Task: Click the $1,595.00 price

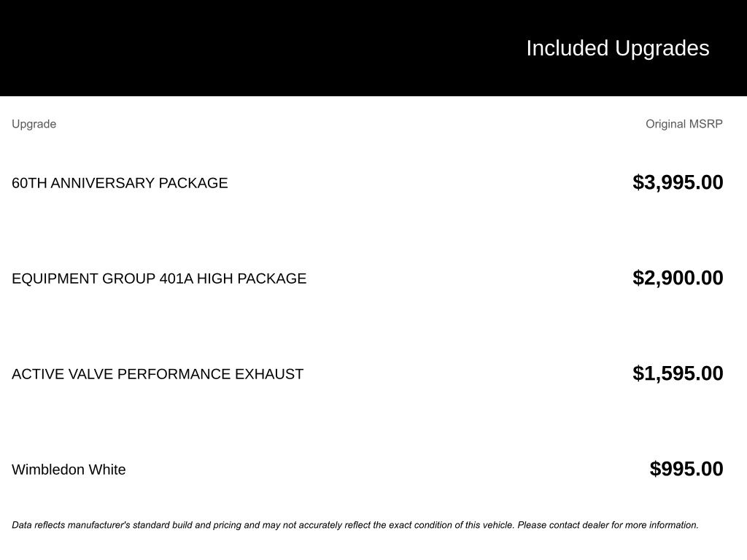Action: (678, 373)
